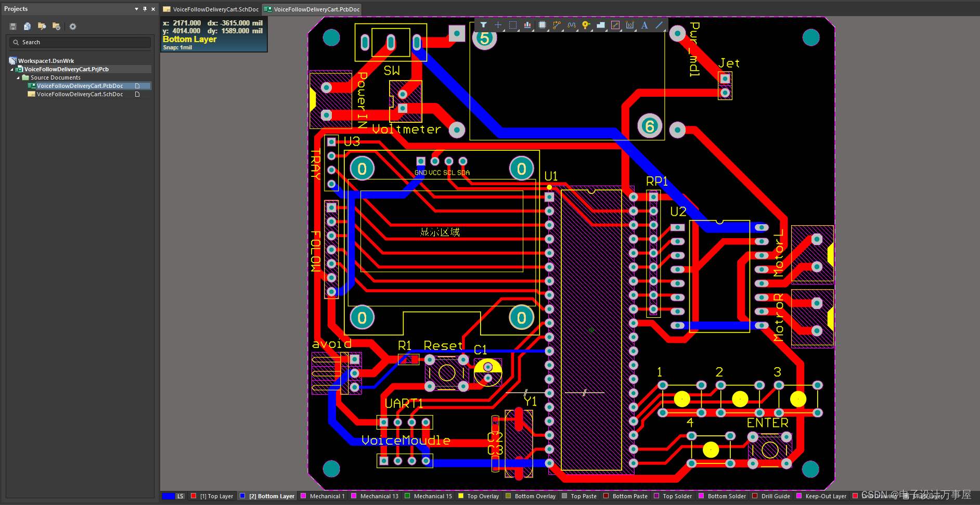Viewport: 980px width, 505px height.
Task: Click the ENTER button label on PCB
Action: coord(768,423)
